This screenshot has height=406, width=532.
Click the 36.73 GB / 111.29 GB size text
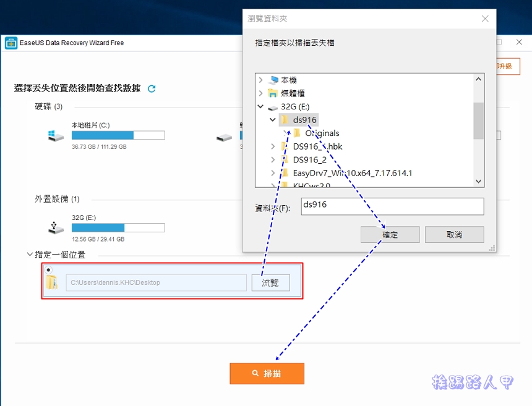tap(99, 146)
